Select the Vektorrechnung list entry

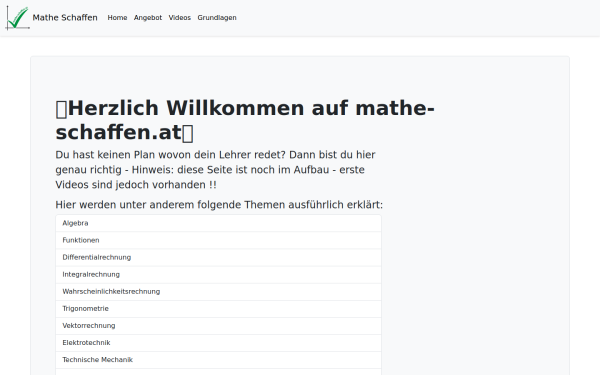tap(218, 326)
